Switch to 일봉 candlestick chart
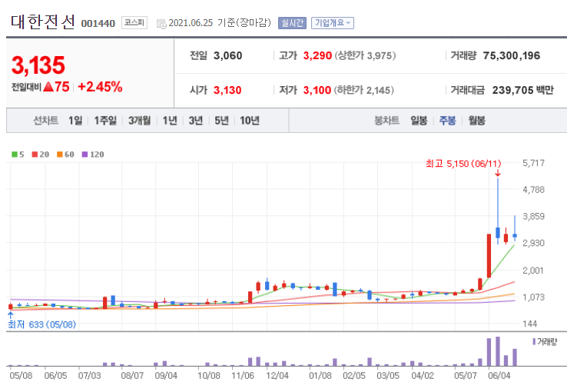This screenshot has height=392, width=567. coord(419,121)
